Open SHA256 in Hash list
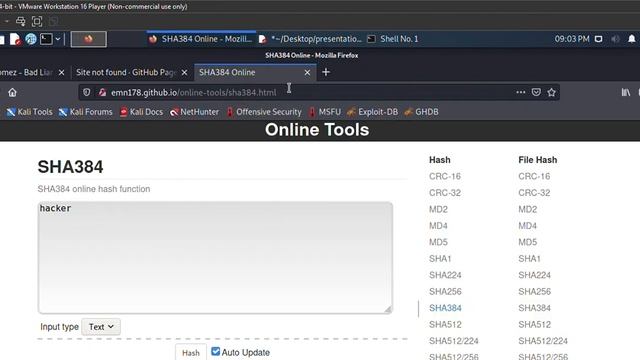 [445, 291]
